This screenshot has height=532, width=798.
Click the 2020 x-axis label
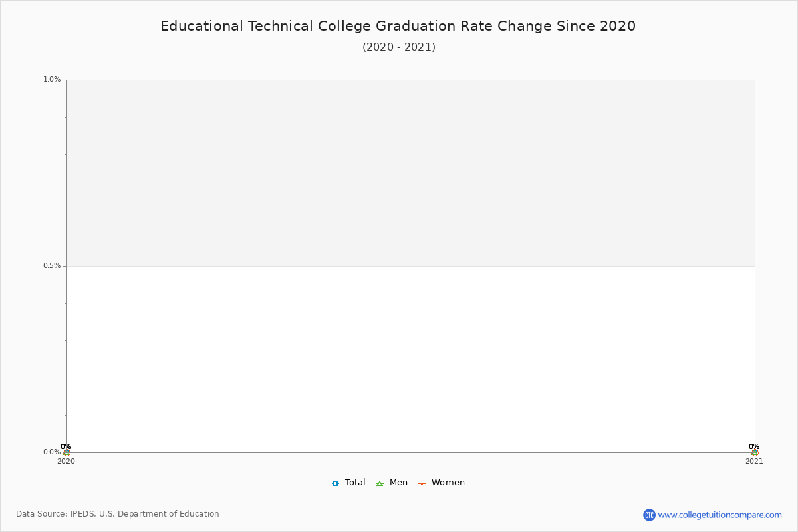click(x=66, y=462)
